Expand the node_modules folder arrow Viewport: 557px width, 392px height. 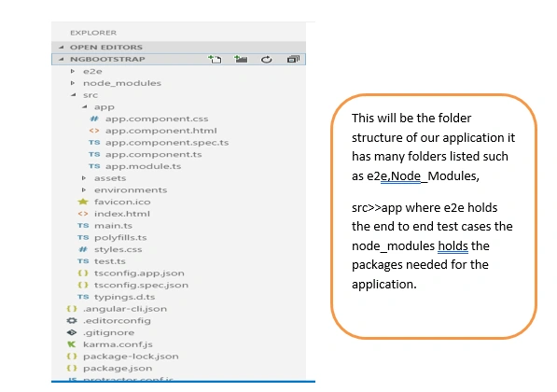tap(73, 83)
